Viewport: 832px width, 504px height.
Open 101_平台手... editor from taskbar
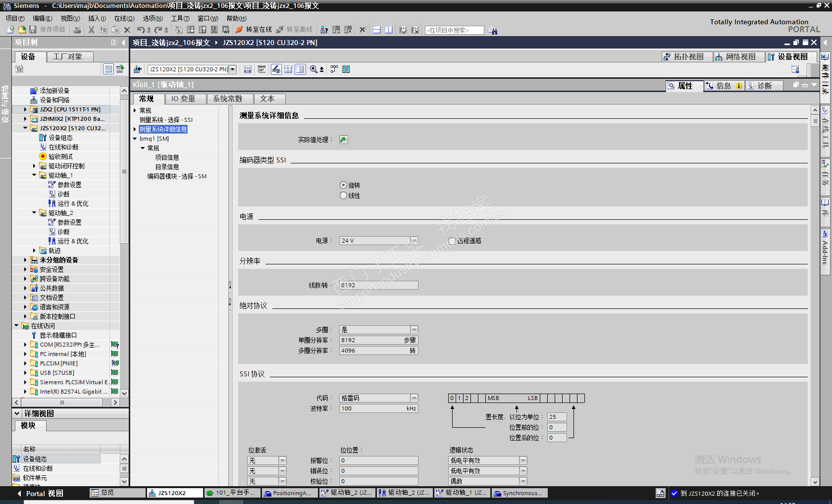[232, 493]
